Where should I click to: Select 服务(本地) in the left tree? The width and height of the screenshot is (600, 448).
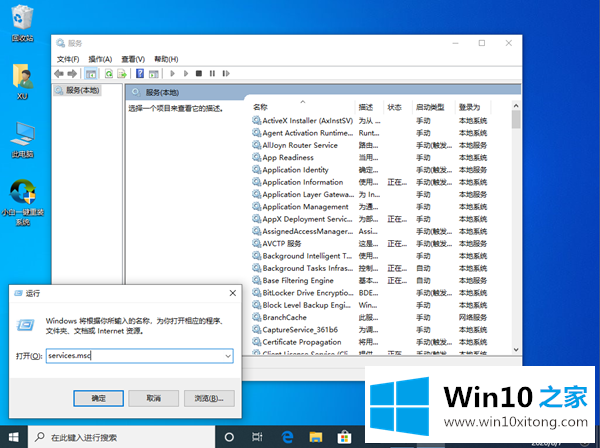78,90
